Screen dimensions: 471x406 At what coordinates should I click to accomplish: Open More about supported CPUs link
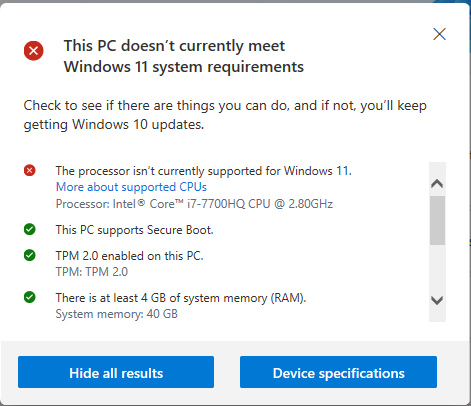131,187
